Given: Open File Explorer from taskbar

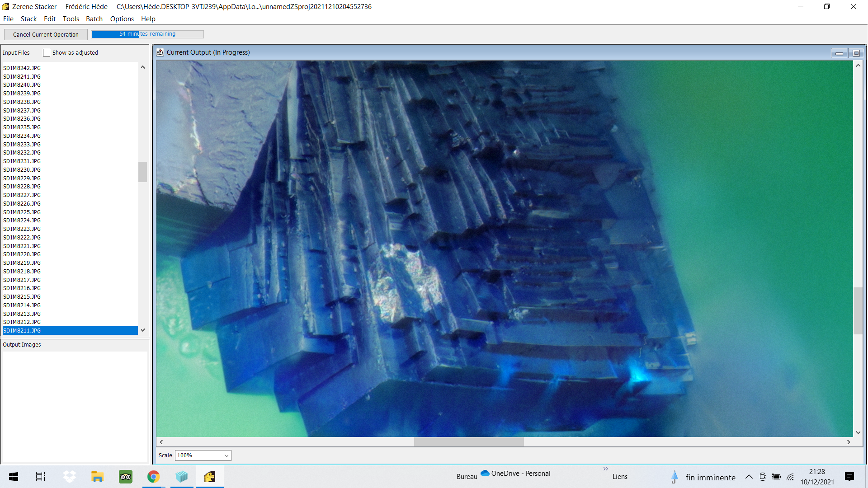Looking at the screenshot, I should pos(97,477).
